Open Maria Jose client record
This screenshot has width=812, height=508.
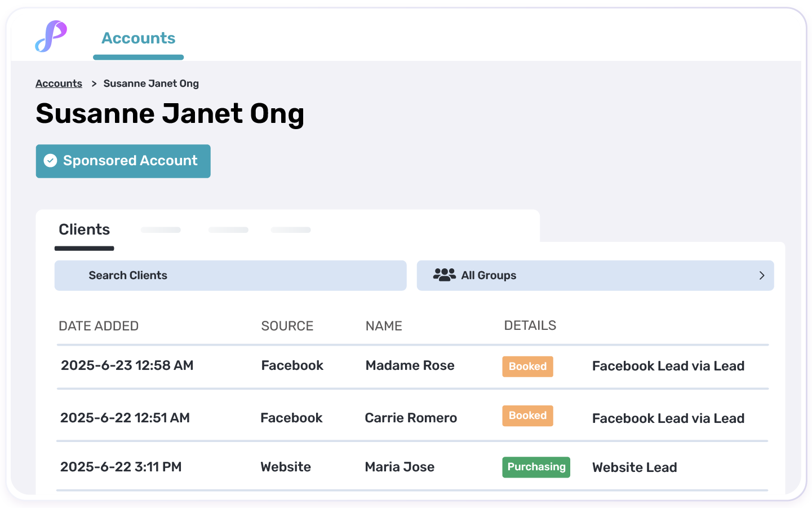coord(400,467)
